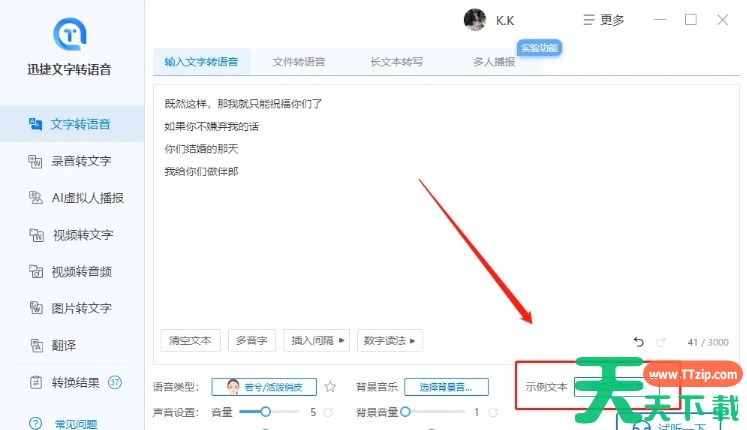Screen dimensions: 747x430
Task: Favorite the voice with the star icon
Action: coord(330,387)
